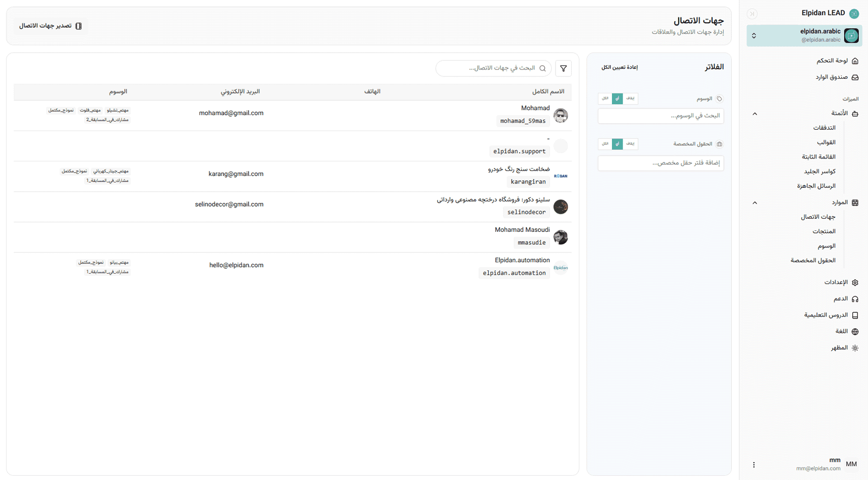
Task: Set الحقول المخصصة filter mode to الكل
Action: coord(605,144)
